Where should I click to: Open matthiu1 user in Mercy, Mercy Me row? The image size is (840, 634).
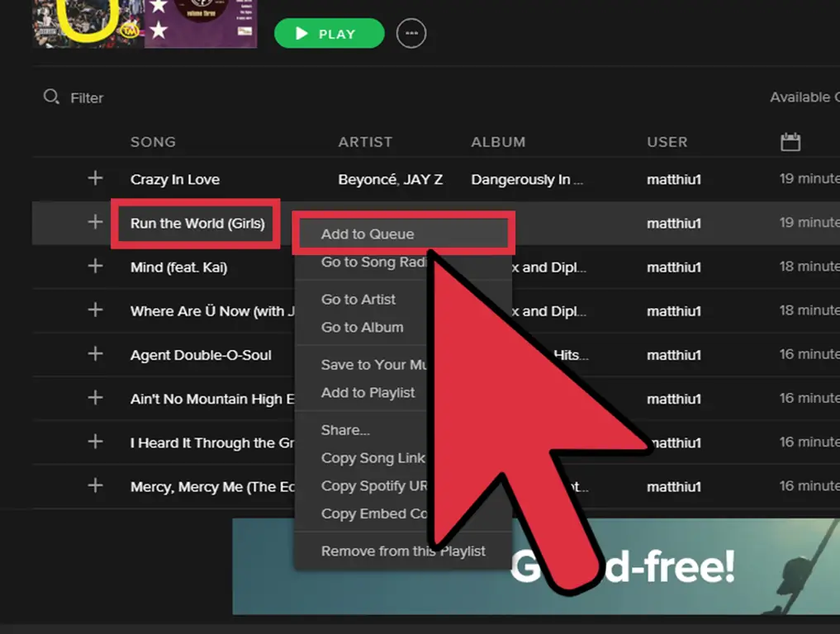click(674, 487)
